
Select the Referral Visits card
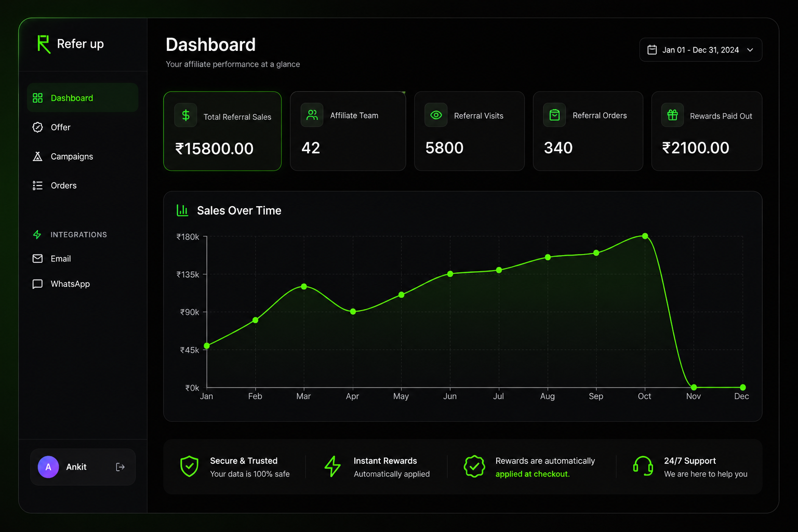pyautogui.click(x=470, y=131)
